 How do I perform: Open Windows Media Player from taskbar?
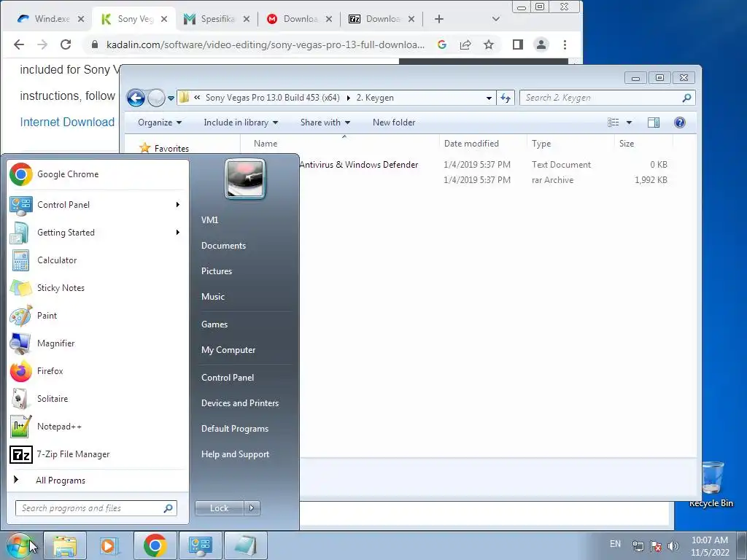109,545
